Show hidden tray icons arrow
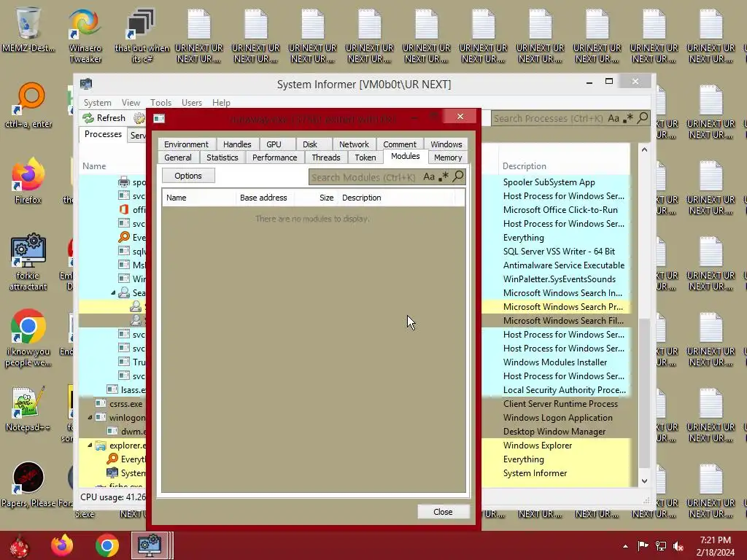747x560 pixels. (x=625, y=547)
